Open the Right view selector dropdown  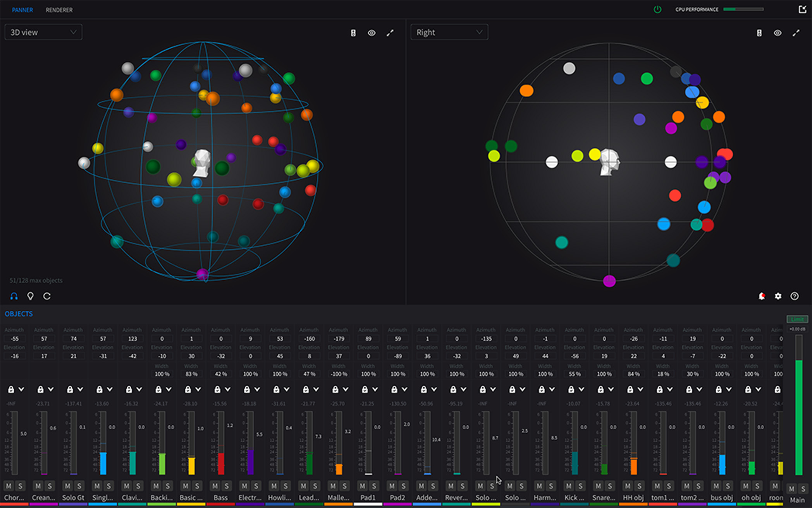[449, 32]
